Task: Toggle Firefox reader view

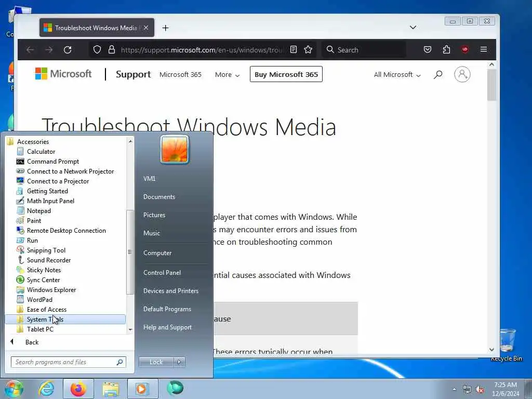Action: [x=294, y=50]
